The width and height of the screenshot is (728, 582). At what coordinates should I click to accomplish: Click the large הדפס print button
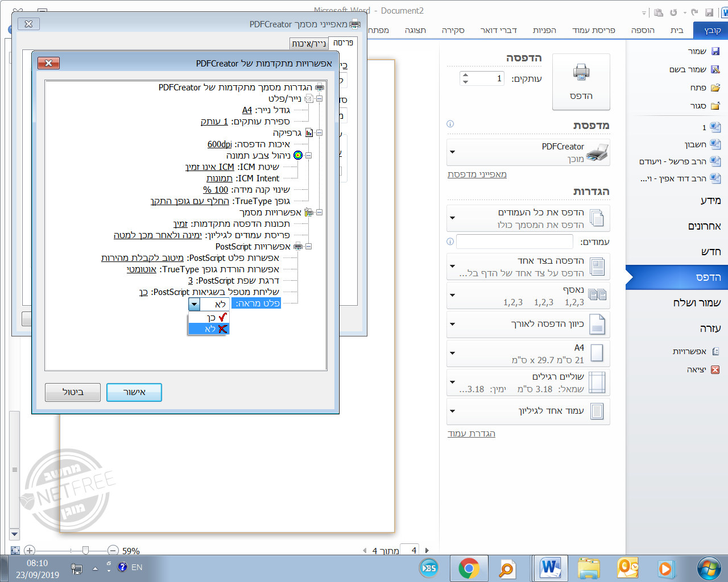581,82
